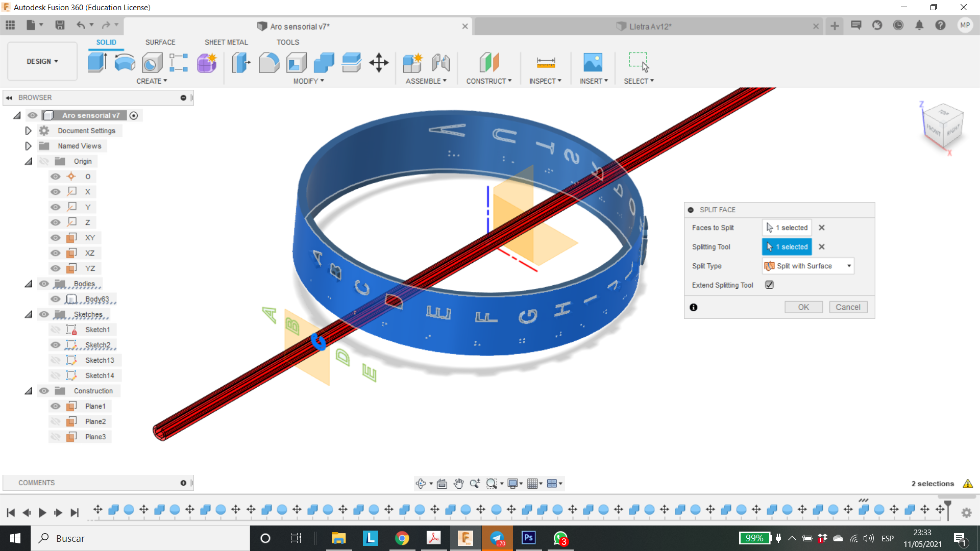
Task: Open the Split Type dropdown
Action: pyautogui.click(x=808, y=266)
